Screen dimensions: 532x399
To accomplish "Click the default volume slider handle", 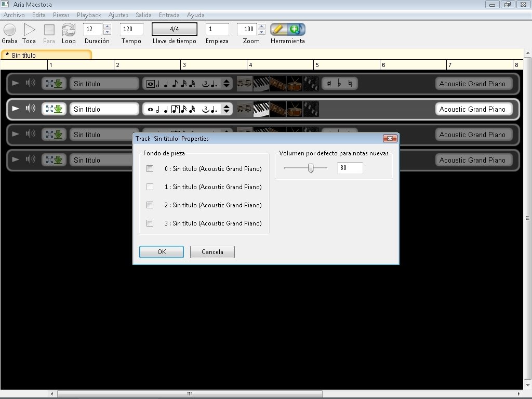I will pyautogui.click(x=311, y=168).
